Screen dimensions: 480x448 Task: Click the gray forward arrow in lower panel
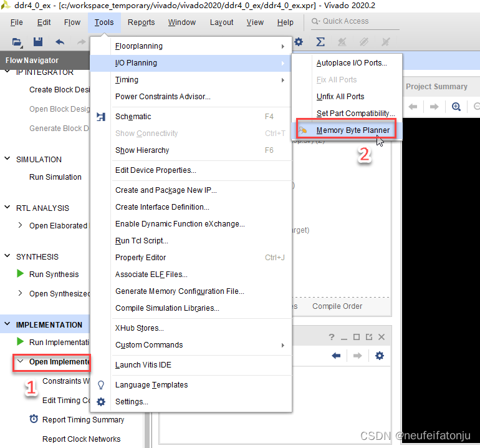[358, 356]
